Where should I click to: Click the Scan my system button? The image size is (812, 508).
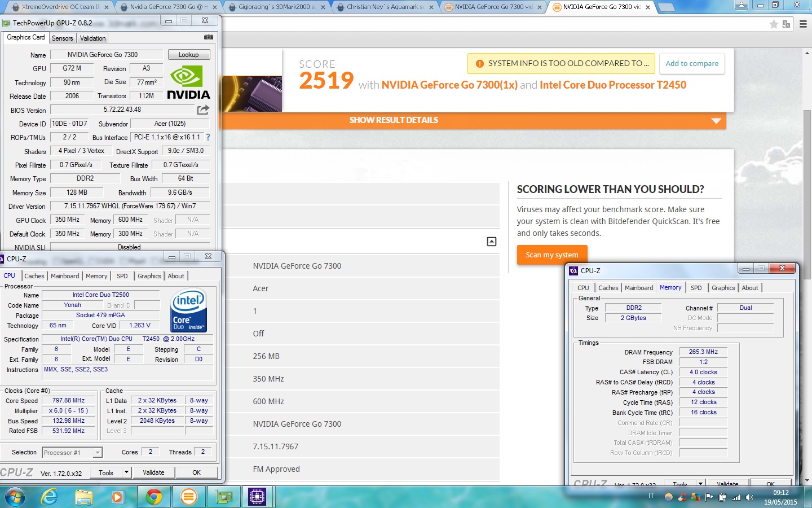coord(552,255)
